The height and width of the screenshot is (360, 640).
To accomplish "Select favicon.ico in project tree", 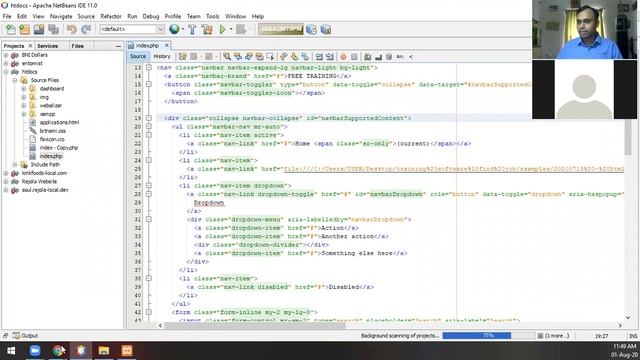I will [x=52, y=139].
